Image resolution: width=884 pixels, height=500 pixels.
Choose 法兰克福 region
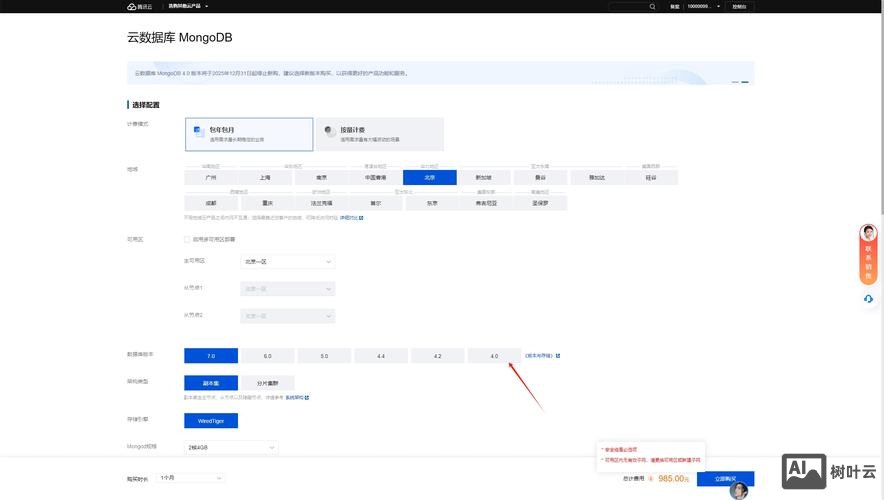point(321,203)
